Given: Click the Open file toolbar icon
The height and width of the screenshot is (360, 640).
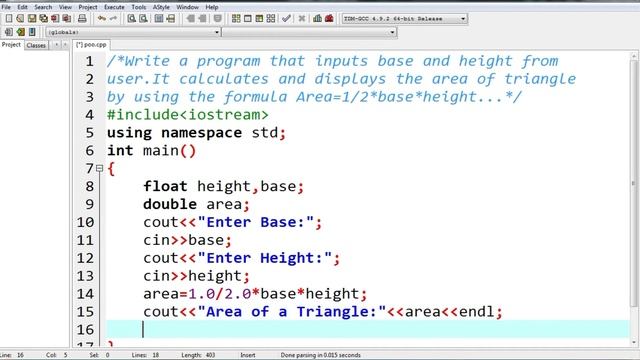Looking at the screenshot, I should pyautogui.click(x=20, y=18).
